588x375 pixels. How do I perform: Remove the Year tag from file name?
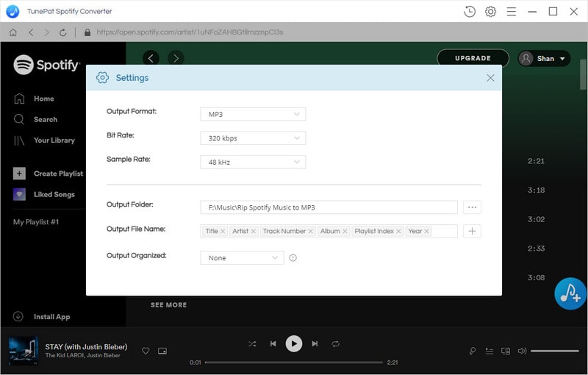coord(427,232)
